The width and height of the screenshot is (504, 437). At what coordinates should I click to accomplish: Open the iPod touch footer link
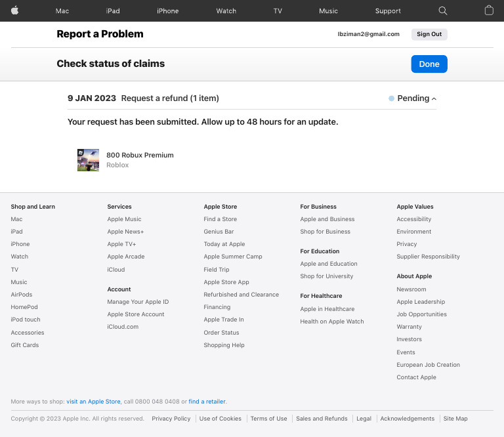pos(26,320)
